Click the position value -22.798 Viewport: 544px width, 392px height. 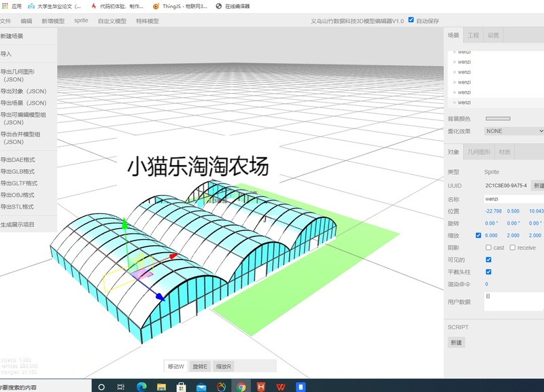pos(494,211)
